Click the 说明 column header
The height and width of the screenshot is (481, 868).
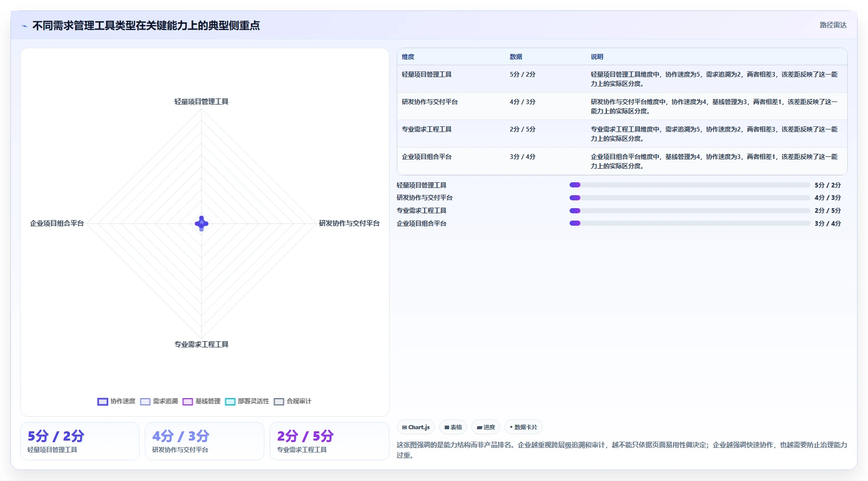(x=597, y=57)
